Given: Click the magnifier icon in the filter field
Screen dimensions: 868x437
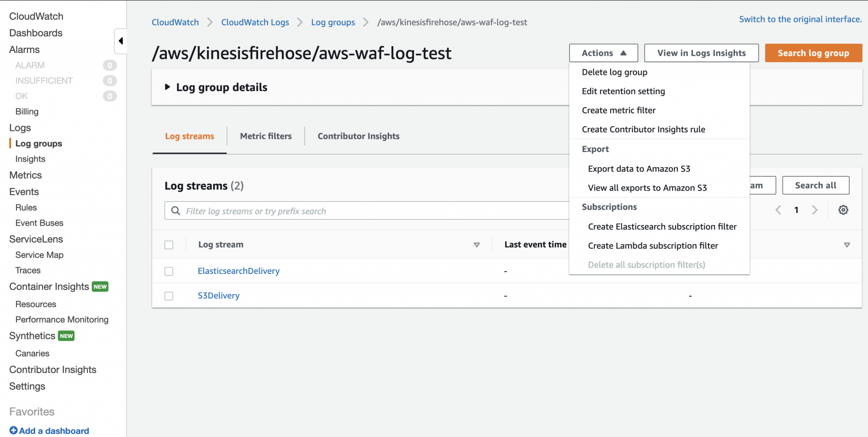Looking at the screenshot, I should 175,210.
